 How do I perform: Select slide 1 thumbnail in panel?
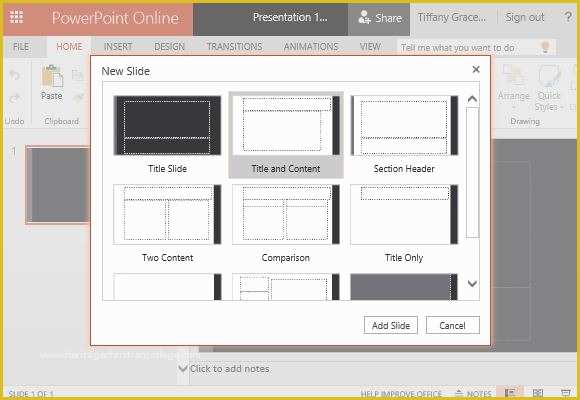coord(58,184)
